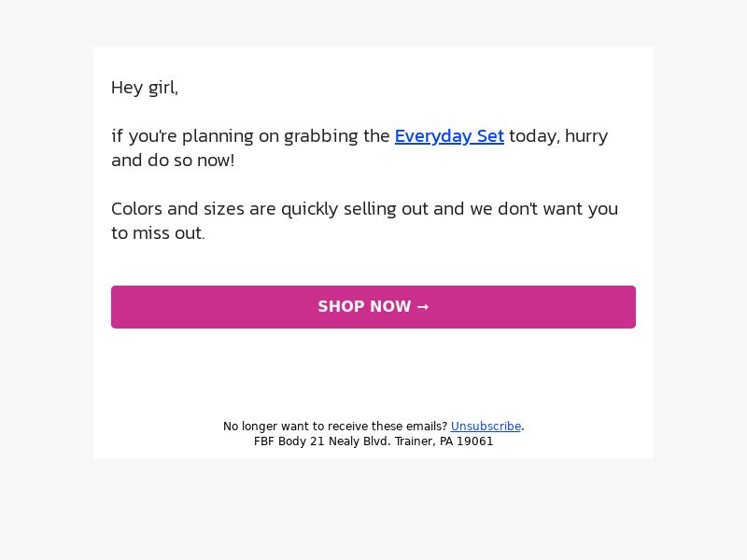Viewport: 747px width, 560px height.
Task: Click the 'No longer want to receive' text
Action: tap(295, 427)
